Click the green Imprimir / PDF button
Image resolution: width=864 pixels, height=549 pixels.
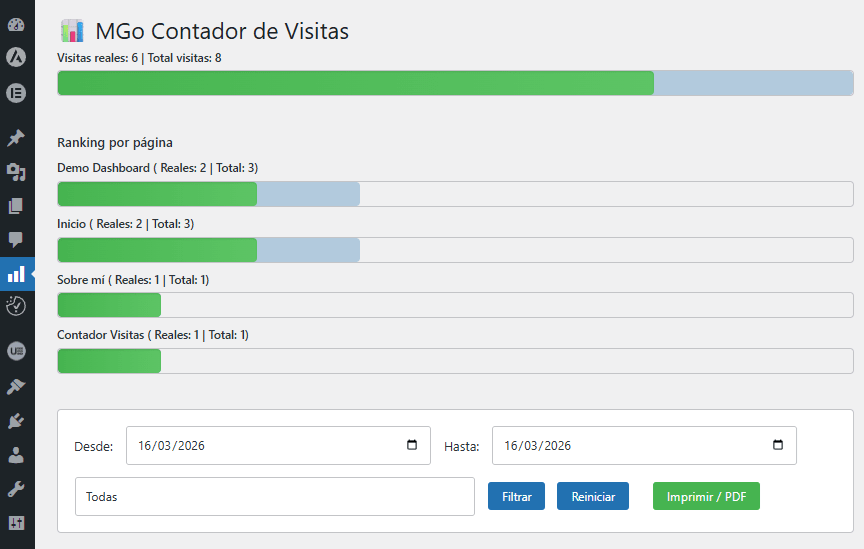pyautogui.click(x=706, y=496)
